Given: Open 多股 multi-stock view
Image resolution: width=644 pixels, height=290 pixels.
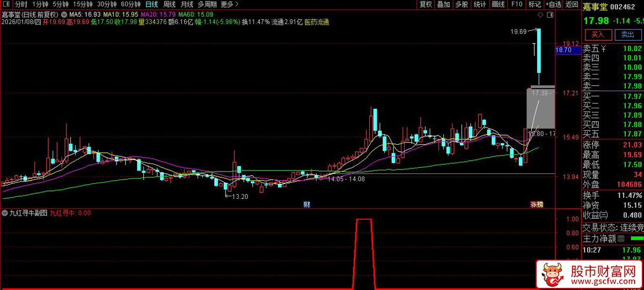Looking at the screenshot, I should 462,4.
